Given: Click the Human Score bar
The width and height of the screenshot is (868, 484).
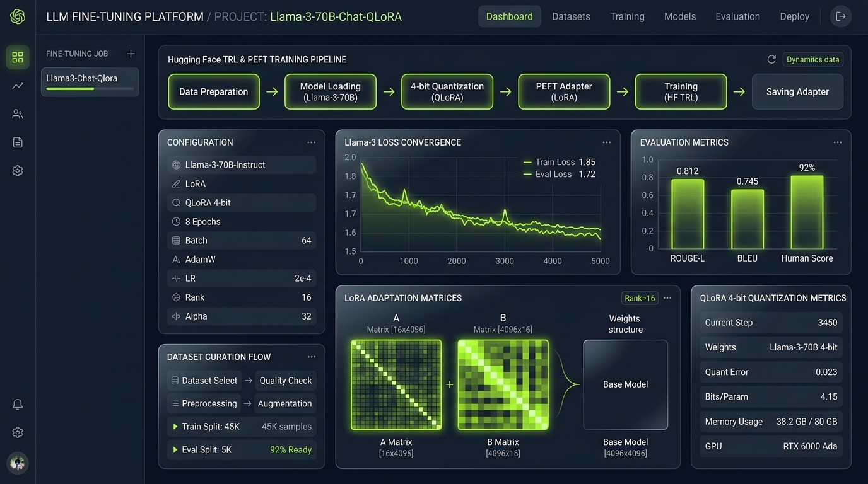Looking at the screenshot, I should 807,212.
